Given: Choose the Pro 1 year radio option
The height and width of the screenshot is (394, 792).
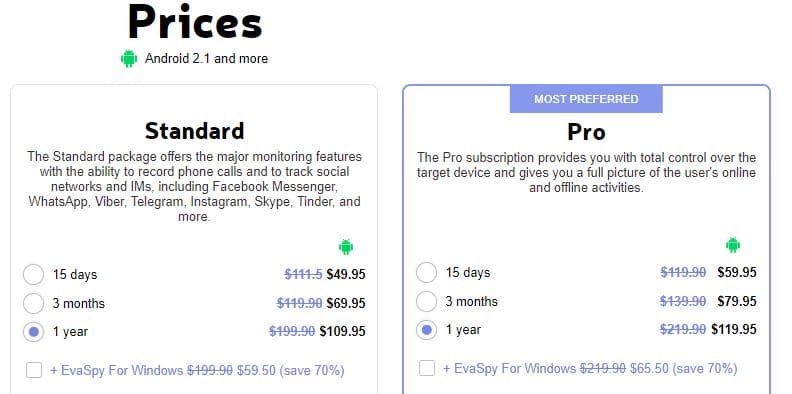Looking at the screenshot, I should point(426,330).
